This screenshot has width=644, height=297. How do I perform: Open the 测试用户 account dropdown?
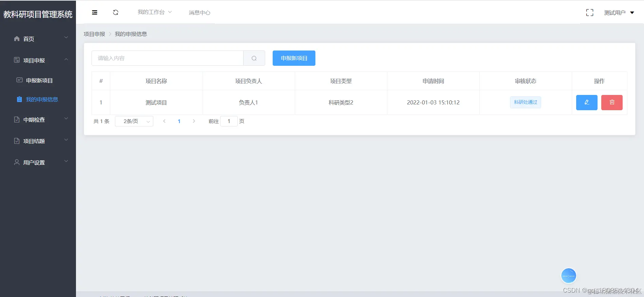619,13
